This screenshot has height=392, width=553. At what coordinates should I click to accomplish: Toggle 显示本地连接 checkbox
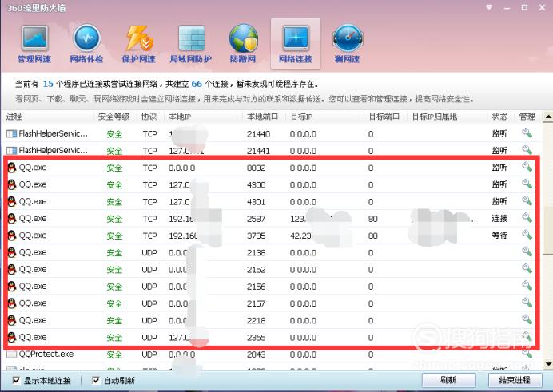pyautogui.click(x=16, y=380)
